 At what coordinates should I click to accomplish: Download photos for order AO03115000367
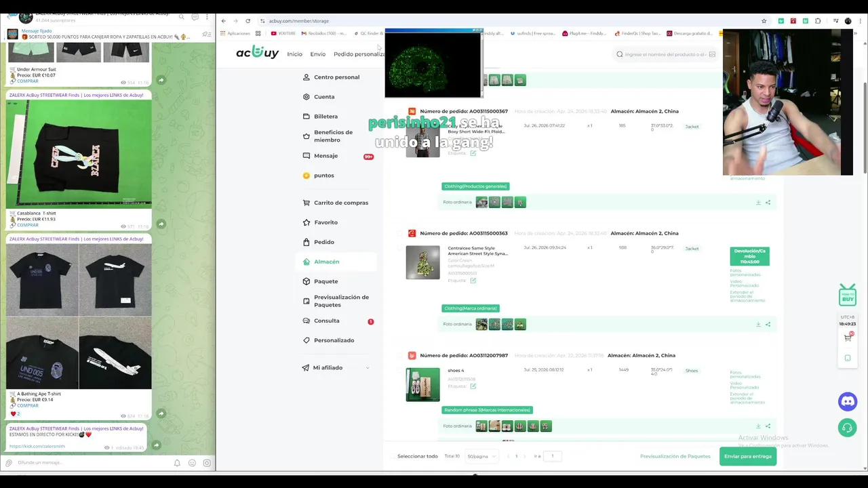pyautogui.click(x=758, y=203)
